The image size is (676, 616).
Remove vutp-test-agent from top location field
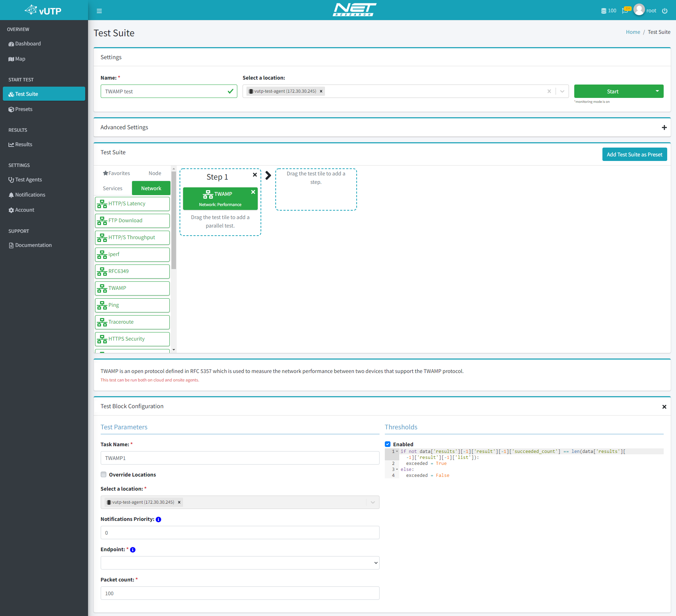pos(321,91)
